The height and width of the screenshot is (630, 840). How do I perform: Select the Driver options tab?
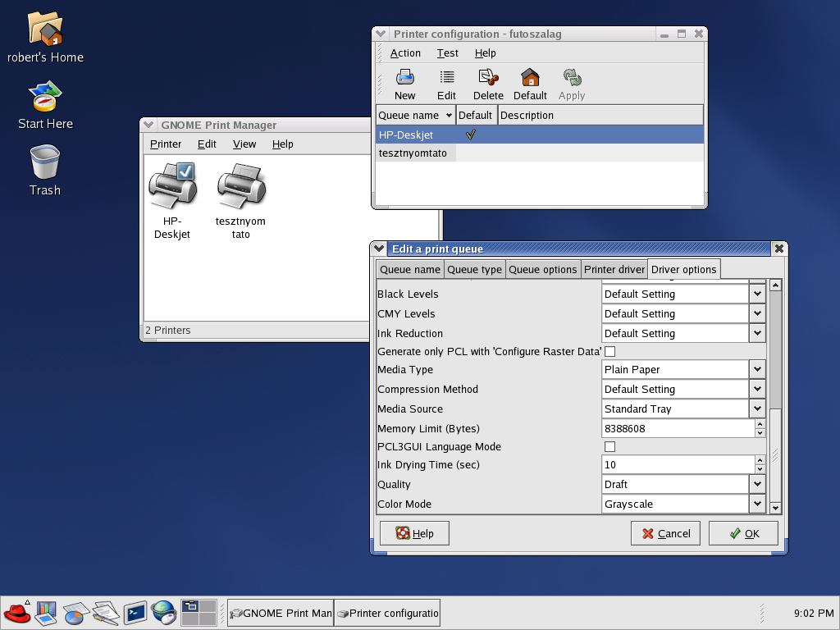tap(683, 269)
